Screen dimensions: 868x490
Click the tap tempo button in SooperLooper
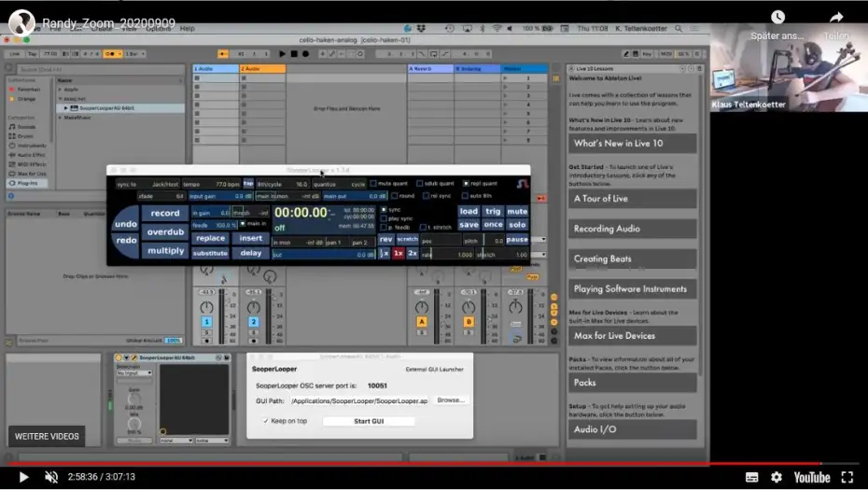click(x=248, y=183)
